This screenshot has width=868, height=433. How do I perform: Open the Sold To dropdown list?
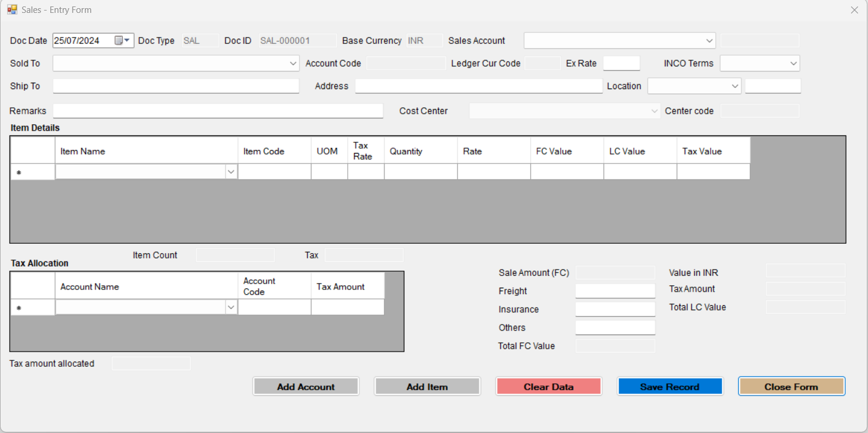pyautogui.click(x=293, y=63)
